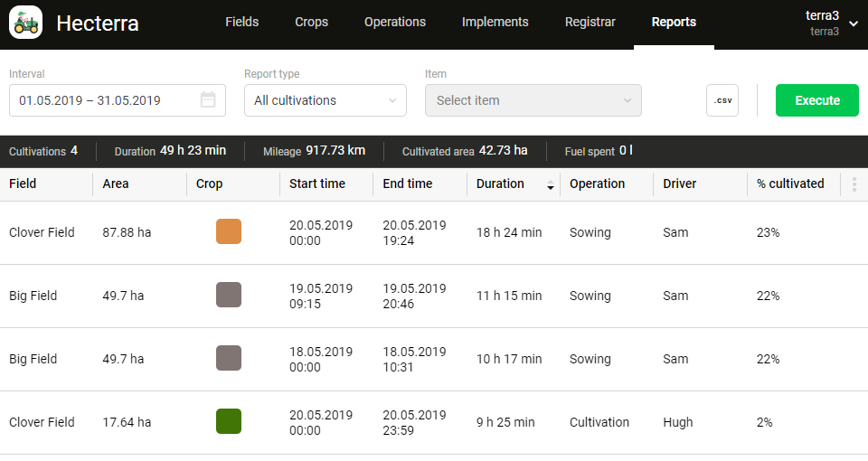Open the calendar picker in Interval field
This screenshot has width=868, height=461.
coord(208,100)
